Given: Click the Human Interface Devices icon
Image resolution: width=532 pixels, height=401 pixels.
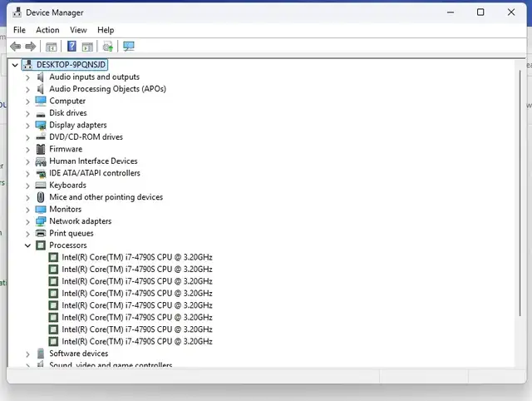Looking at the screenshot, I should coord(41,161).
